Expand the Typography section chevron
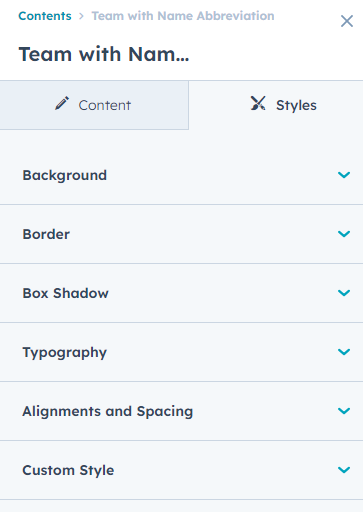The height and width of the screenshot is (512, 363). coord(344,352)
